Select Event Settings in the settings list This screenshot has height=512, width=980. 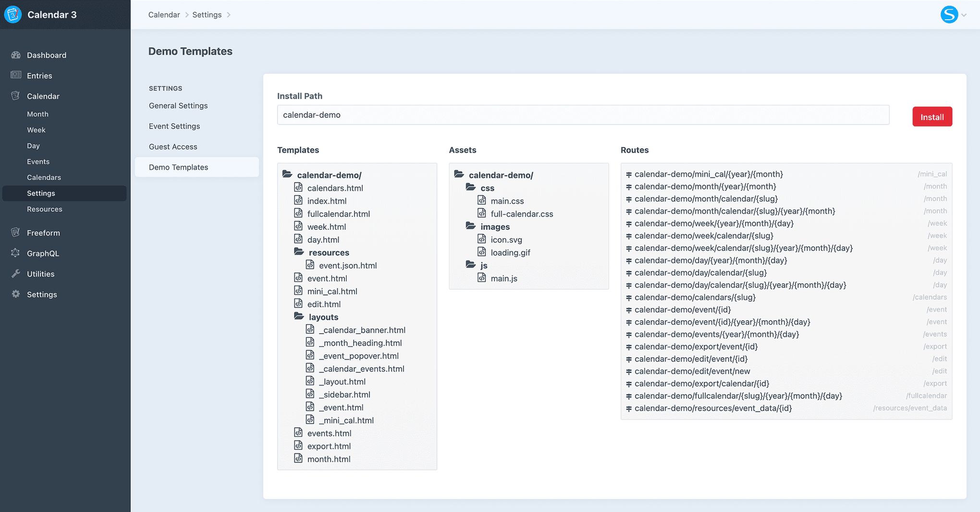[174, 126]
